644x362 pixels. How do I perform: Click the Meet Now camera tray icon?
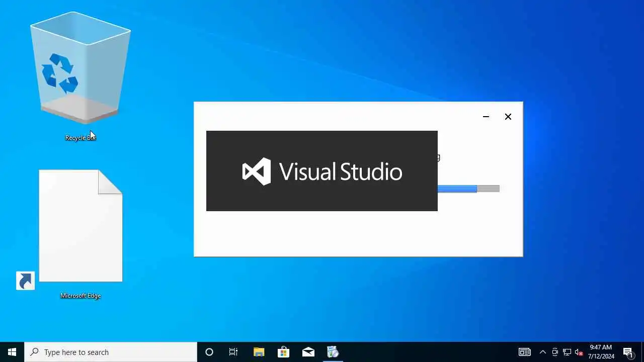[x=555, y=352]
